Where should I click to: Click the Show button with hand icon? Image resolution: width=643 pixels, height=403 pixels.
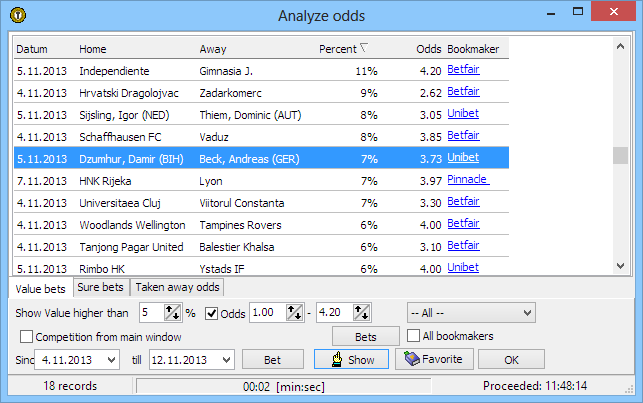tap(351, 359)
